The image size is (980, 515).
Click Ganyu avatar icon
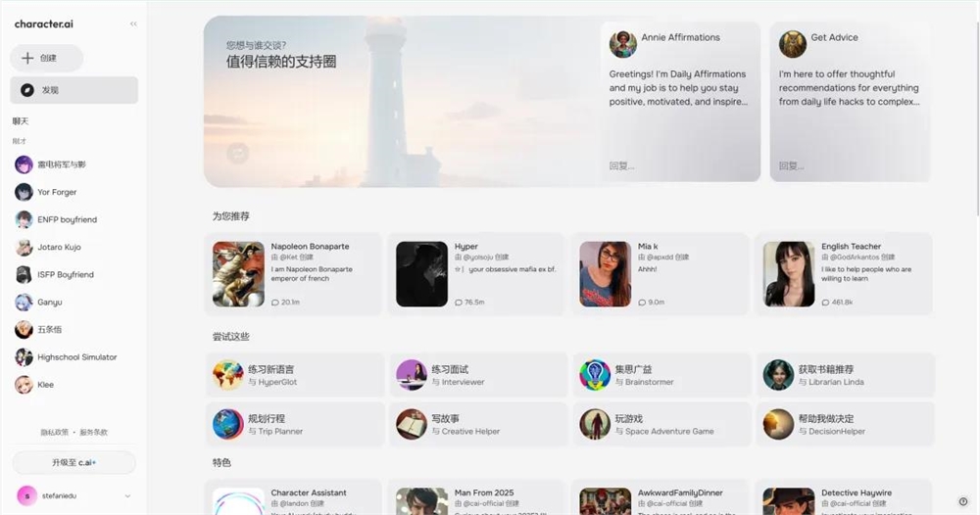(24, 303)
